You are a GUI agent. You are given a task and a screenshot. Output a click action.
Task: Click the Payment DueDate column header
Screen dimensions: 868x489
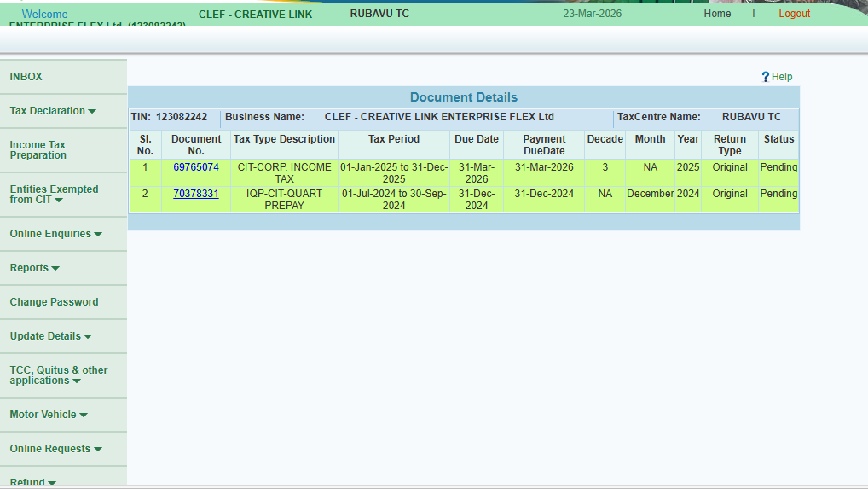(544, 145)
